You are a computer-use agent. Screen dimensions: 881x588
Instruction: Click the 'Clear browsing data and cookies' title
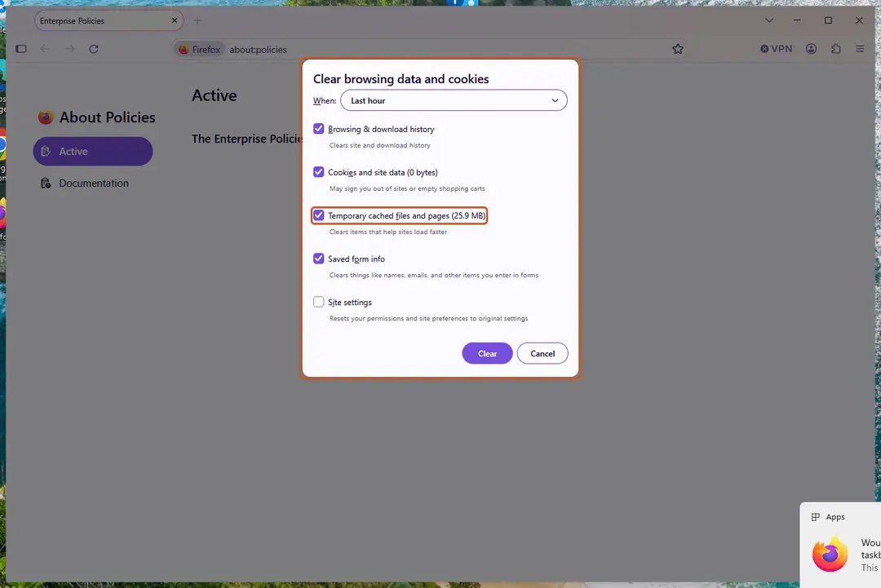click(401, 79)
